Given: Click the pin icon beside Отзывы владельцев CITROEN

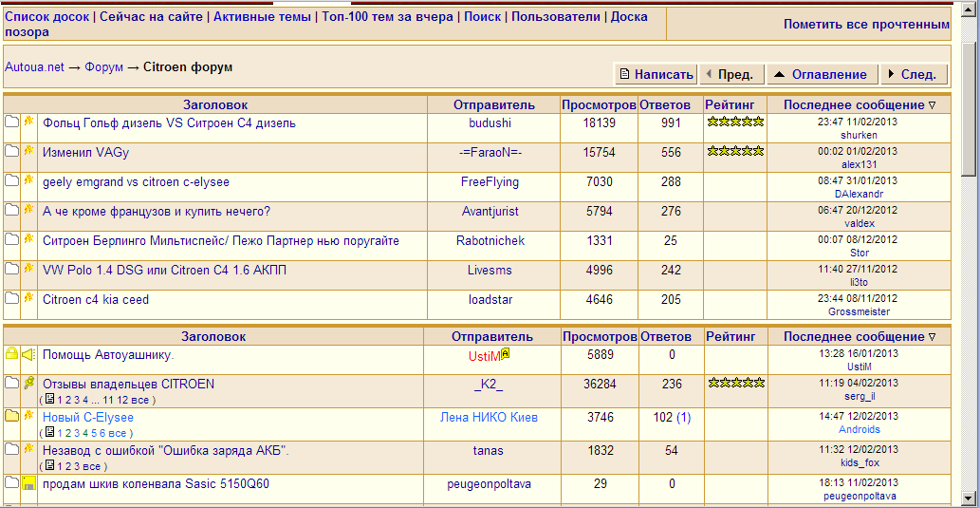Looking at the screenshot, I should [x=28, y=383].
